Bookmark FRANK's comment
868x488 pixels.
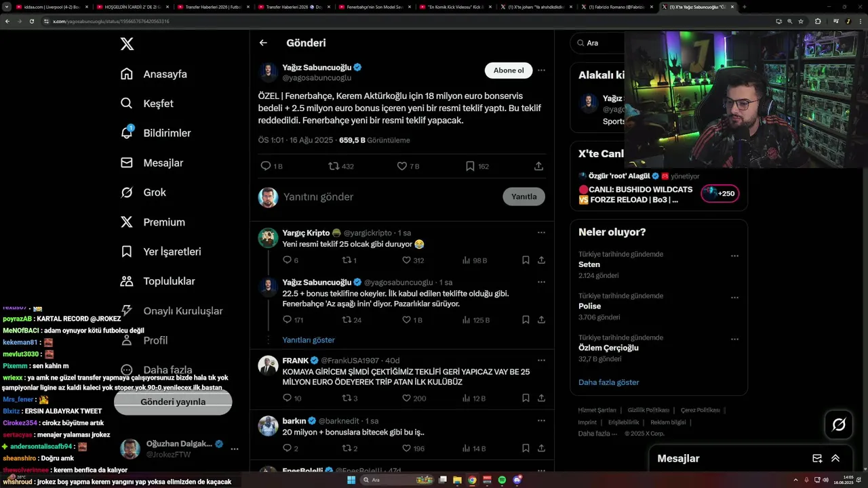pyautogui.click(x=526, y=399)
